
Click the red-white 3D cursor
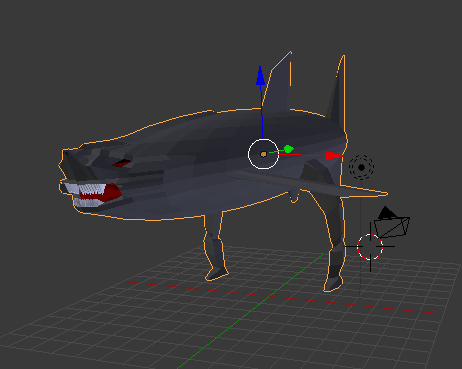tap(370, 247)
